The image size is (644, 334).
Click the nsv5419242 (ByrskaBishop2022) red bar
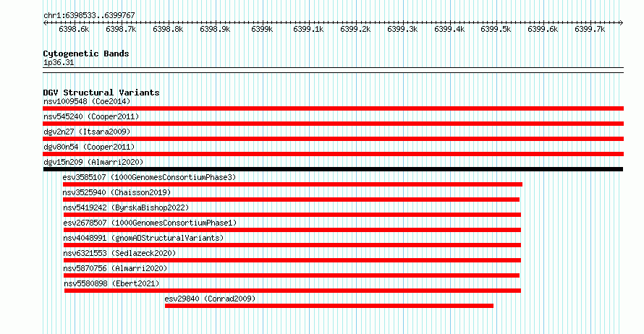(292, 215)
